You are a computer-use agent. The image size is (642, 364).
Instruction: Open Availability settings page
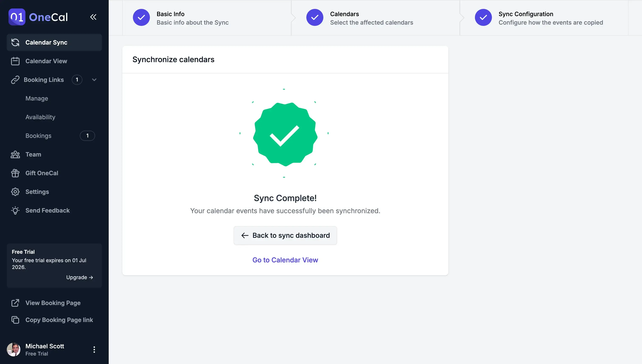[40, 117]
